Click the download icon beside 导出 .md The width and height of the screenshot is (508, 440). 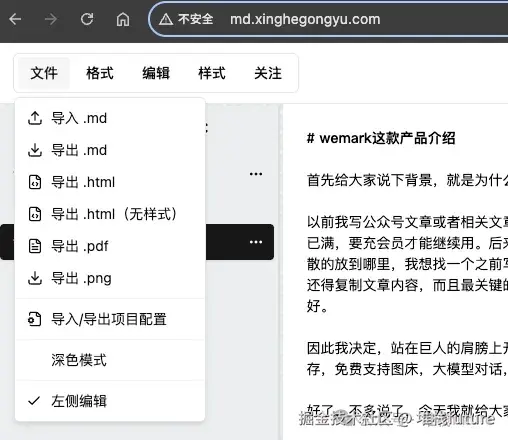[35, 150]
